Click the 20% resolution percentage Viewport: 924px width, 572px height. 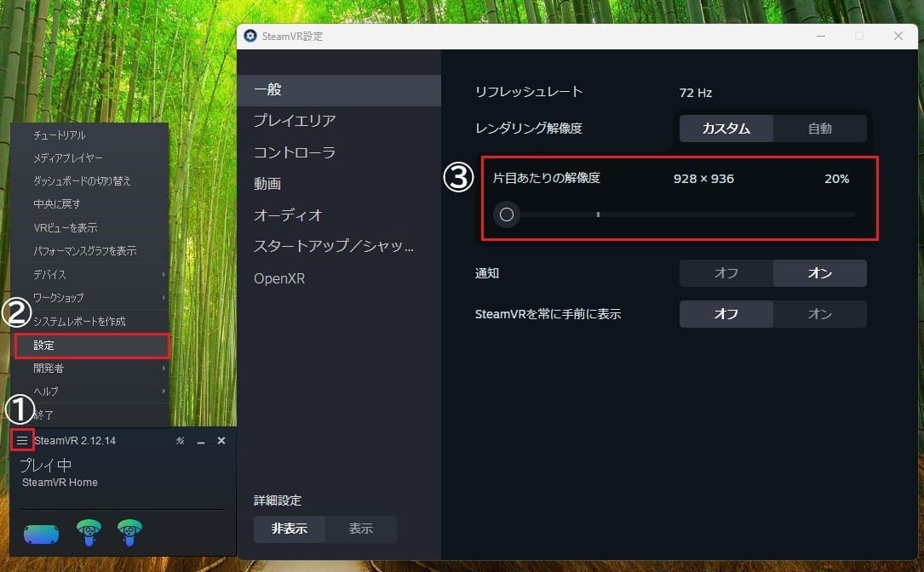(x=837, y=179)
